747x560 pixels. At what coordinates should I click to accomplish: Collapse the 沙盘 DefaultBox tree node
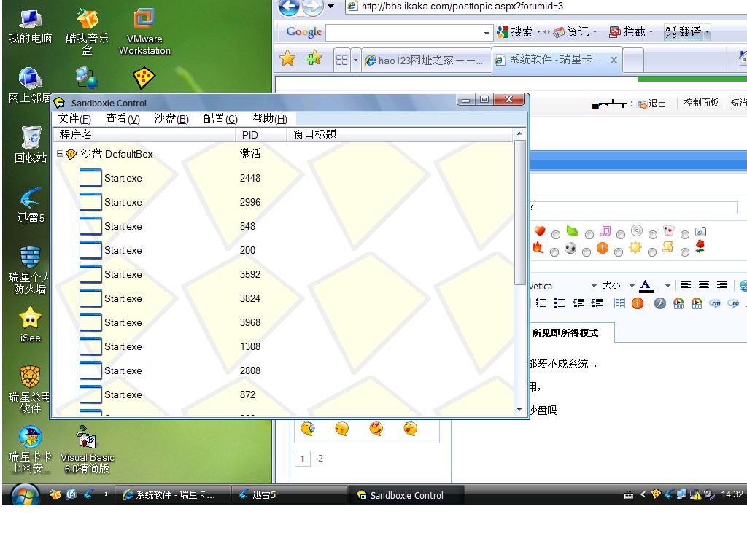coord(60,153)
